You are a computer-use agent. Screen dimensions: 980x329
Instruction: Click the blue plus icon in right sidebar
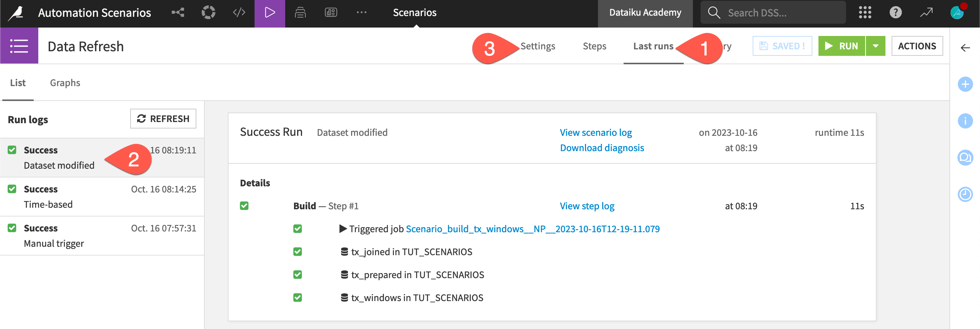pyautogui.click(x=965, y=84)
